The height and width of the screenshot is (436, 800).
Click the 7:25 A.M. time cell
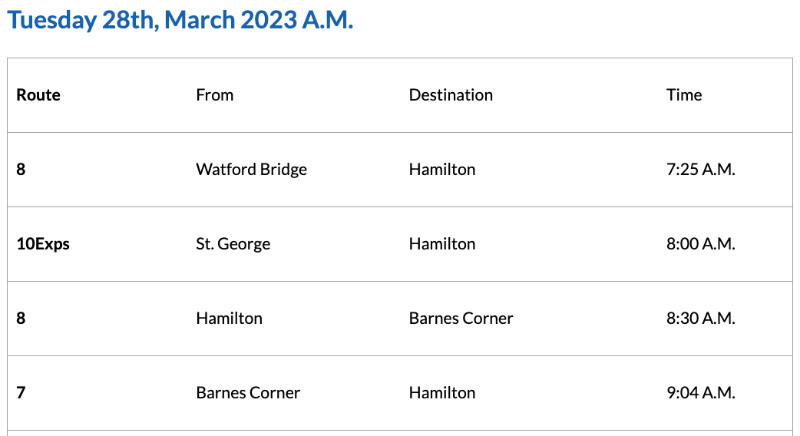click(x=700, y=169)
